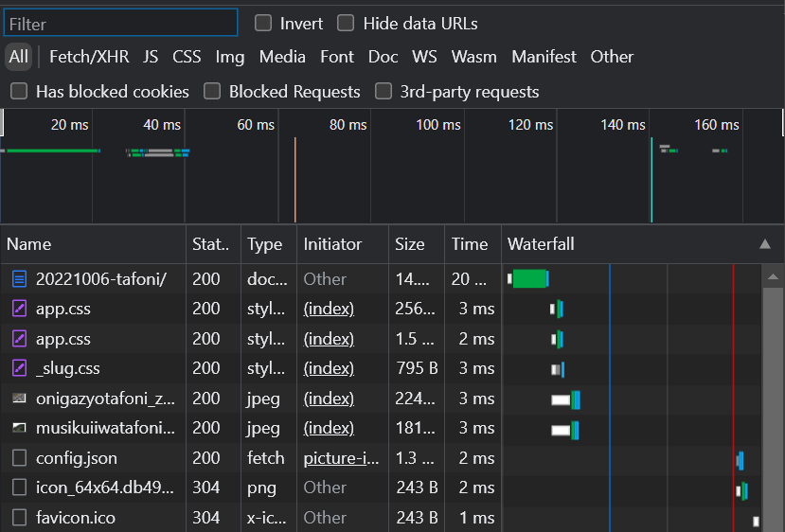Click the file icon beside config.json

[19, 458]
